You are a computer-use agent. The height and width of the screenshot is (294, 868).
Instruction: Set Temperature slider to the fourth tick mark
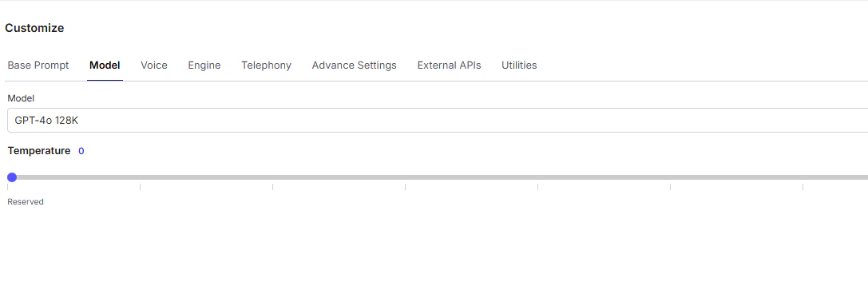(405, 177)
